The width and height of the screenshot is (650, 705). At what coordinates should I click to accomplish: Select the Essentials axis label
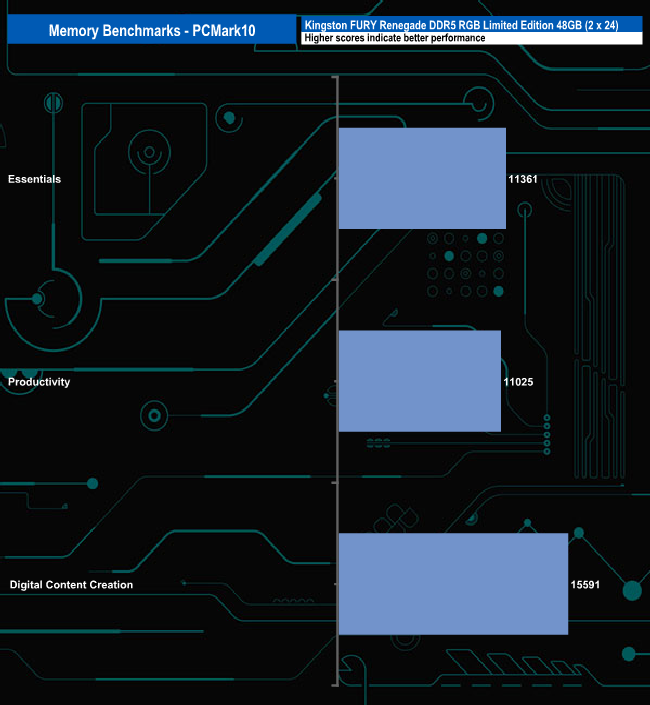click(34, 179)
